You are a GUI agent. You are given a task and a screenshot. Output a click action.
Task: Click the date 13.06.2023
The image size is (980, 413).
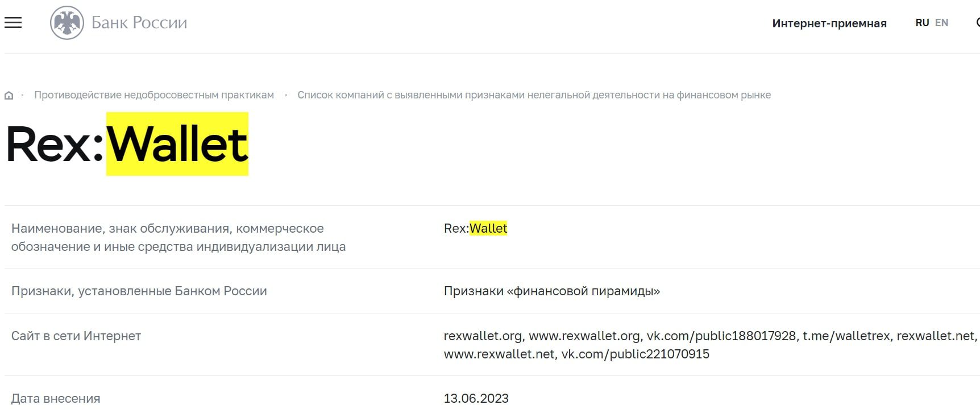(x=476, y=398)
